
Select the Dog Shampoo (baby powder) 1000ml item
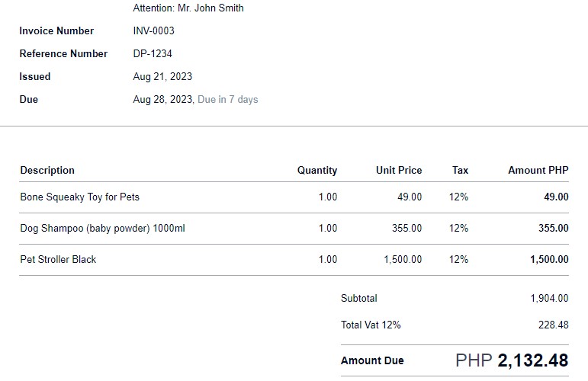[102, 229]
